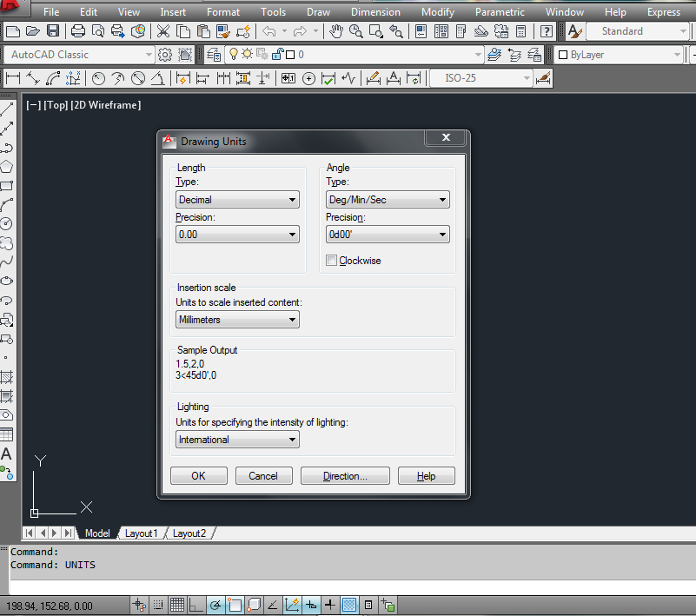The width and height of the screenshot is (696, 616).
Task: Open the Dimension menu
Action: 375,12
